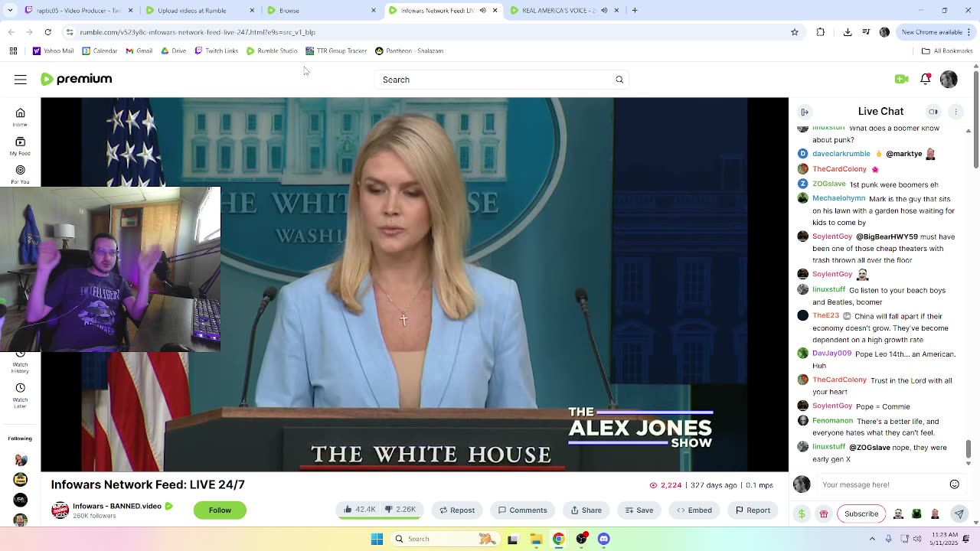Viewport: 980px width, 551px height.
Task: Open the Chrome apps grid
Action: click(x=13, y=51)
